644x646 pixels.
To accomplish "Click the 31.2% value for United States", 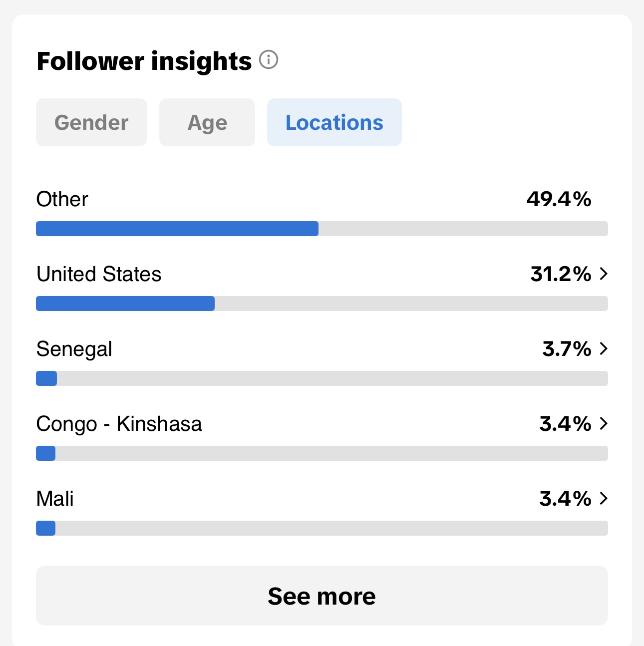I will (x=561, y=274).
